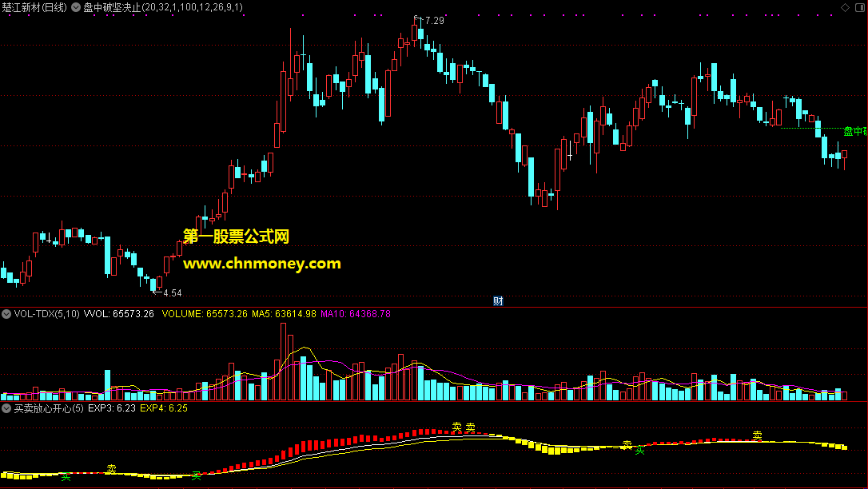
Task: Select the MA5: 63614.98 value
Action: pos(284,314)
